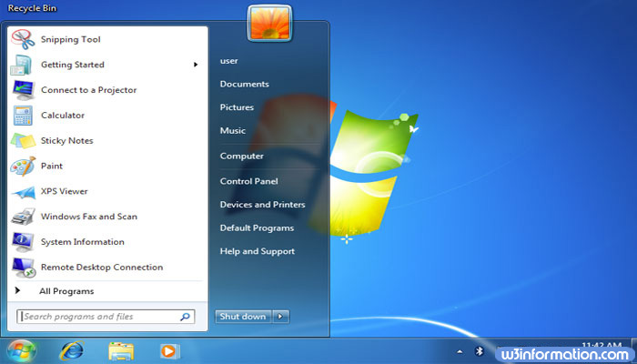This screenshot has height=364, width=637.
Task: Open Devices and Printers
Action: pyautogui.click(x=262, y=205)
